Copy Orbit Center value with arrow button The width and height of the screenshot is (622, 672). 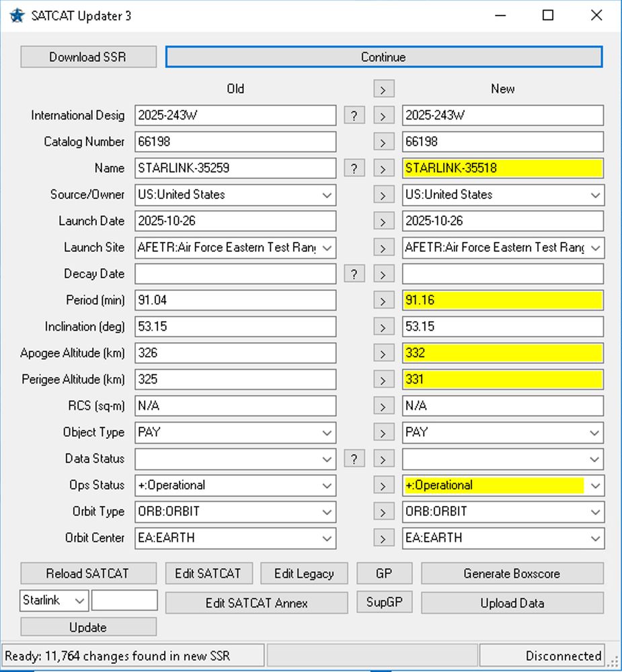[x=384, y=538]
